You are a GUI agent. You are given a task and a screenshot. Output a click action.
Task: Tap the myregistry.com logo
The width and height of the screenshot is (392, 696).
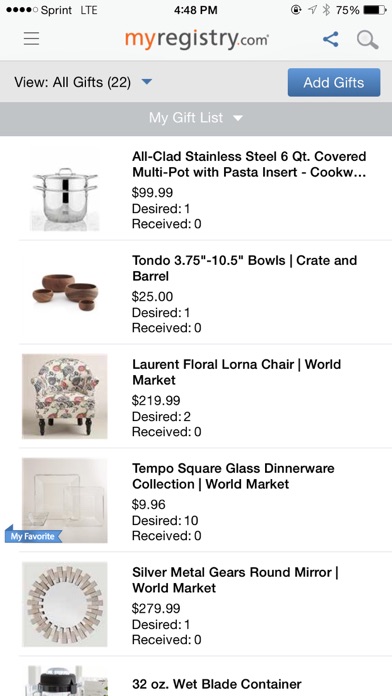(197, 40)
